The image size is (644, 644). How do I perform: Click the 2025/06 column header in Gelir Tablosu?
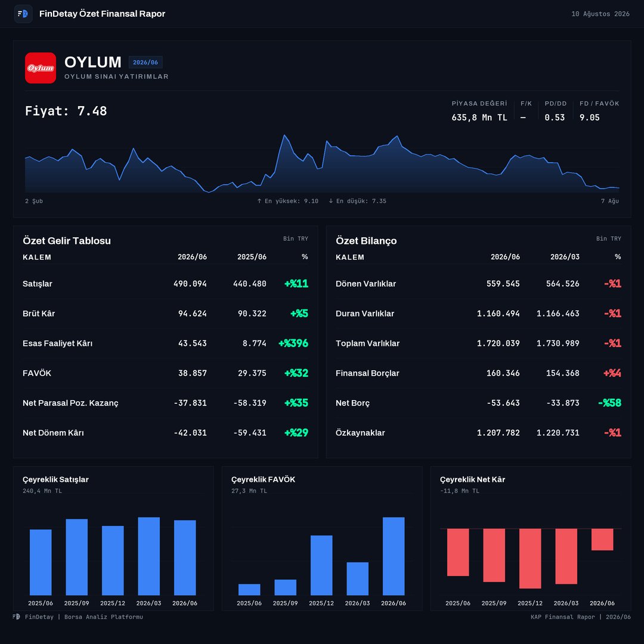click(x=252, y=256)
